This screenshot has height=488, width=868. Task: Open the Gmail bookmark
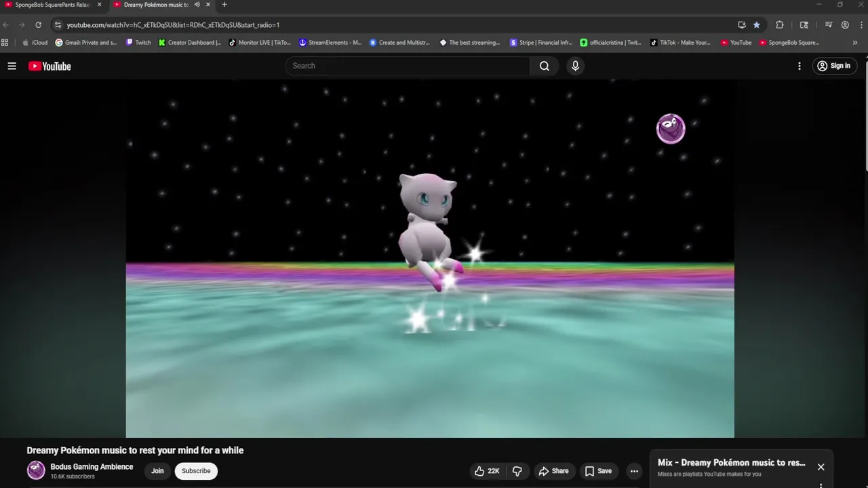[x=86, y=43]
